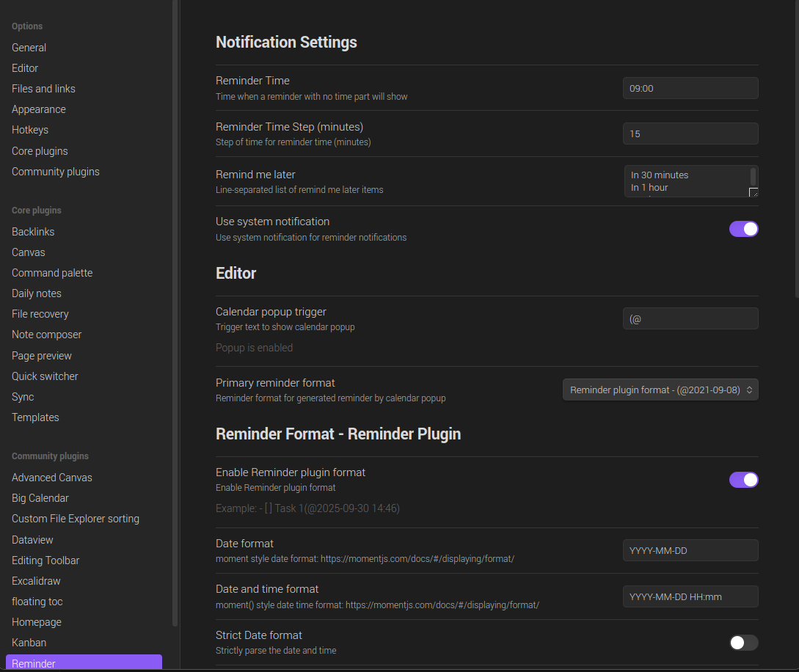This screenshot has height=672, width=799.
Task: Open the Daily notes plugin settings
Action: (x=37, y=293)
